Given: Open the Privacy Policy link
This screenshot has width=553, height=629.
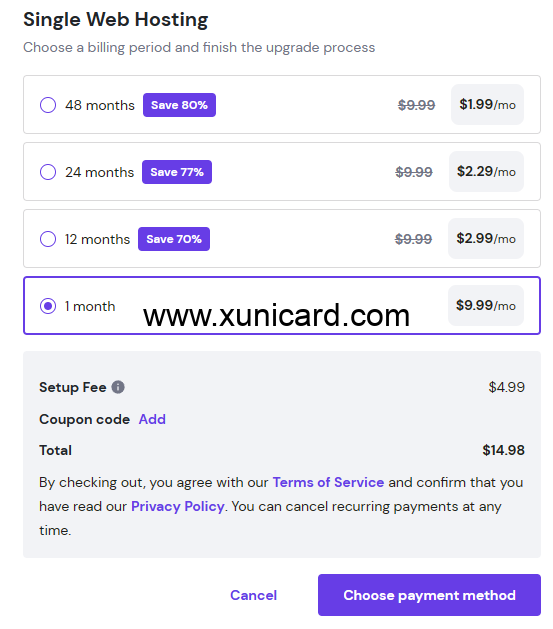Looking at the screenshot, I should 177,507.
